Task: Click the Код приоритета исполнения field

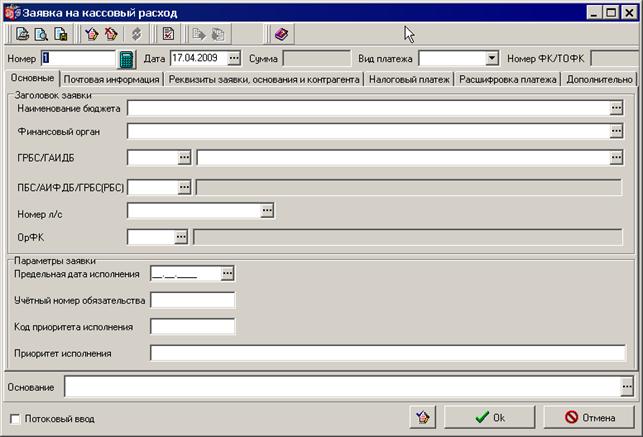Action: point(193,327)
